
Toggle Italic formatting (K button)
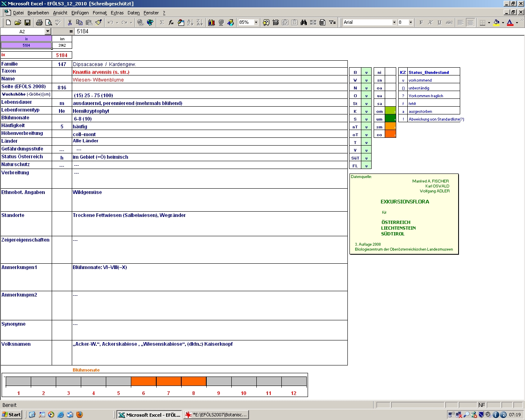430,23
